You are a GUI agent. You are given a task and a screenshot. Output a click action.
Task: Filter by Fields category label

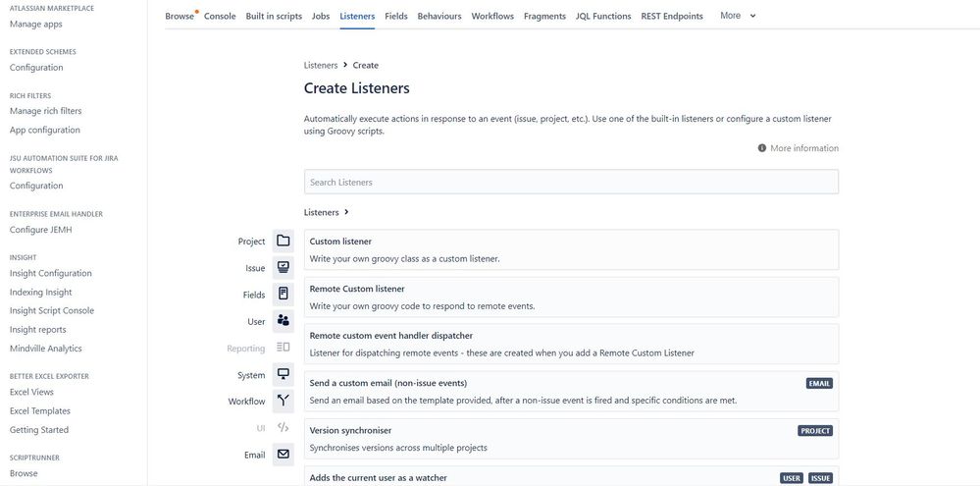[x=254, y=295]
